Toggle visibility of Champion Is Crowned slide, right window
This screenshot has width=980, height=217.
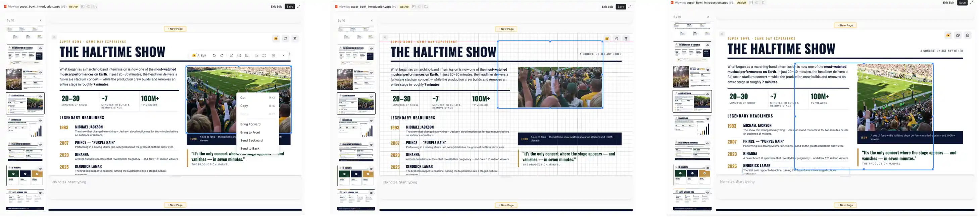707,45
